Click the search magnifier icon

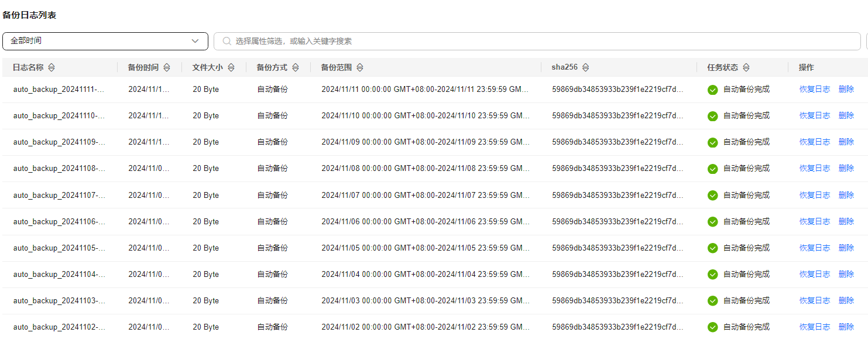click(x=227, y=41)
